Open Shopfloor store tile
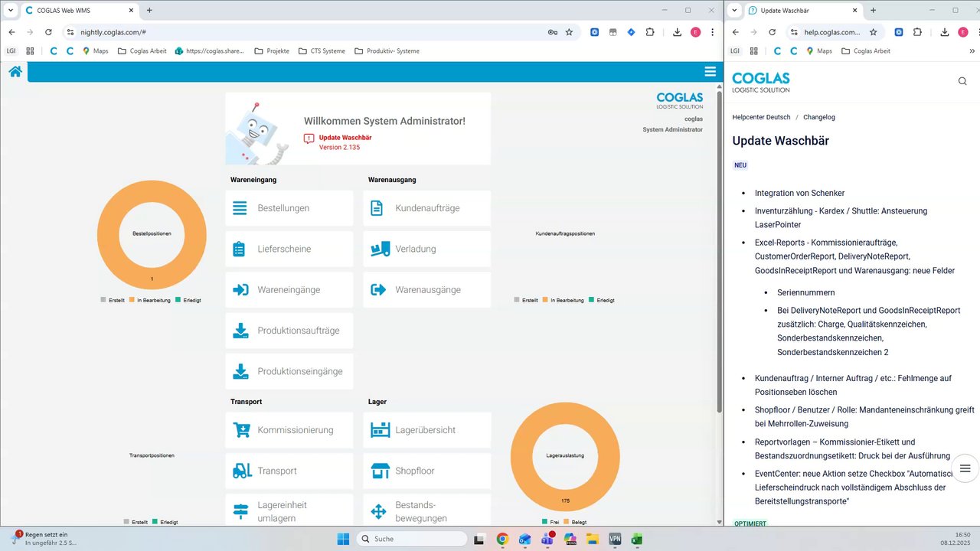The image size is (980, 551). (x=427, y=471)
